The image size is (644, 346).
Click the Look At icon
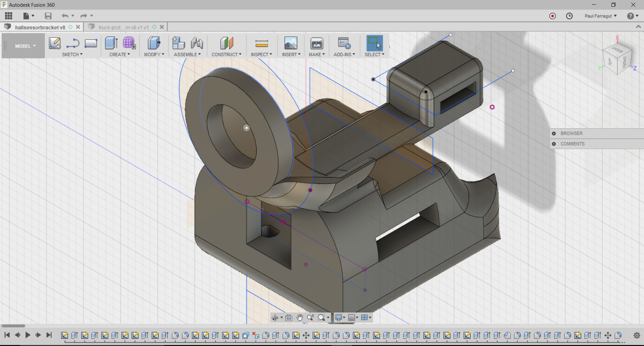point(289,318)
